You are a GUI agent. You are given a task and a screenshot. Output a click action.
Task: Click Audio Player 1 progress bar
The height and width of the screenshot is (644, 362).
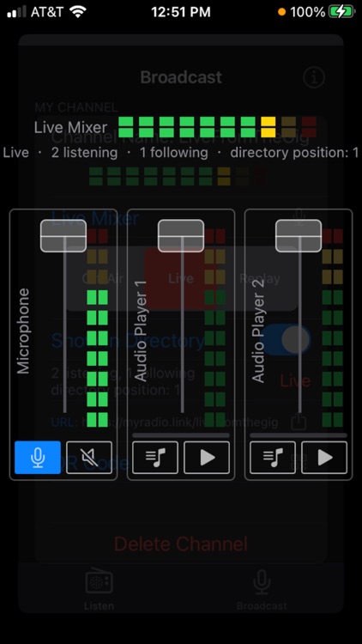pos(181,435)
